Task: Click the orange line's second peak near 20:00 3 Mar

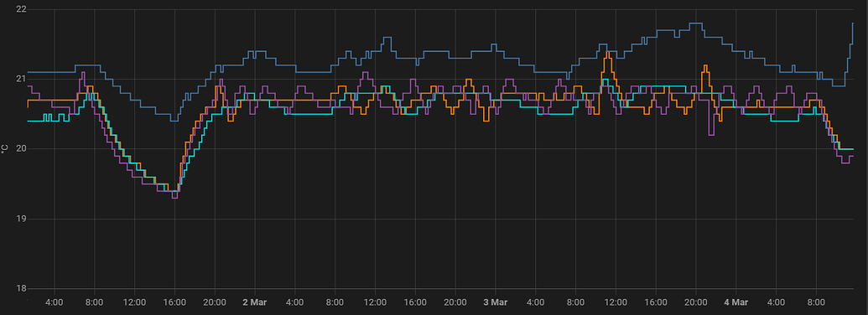Action: (705, 65)
